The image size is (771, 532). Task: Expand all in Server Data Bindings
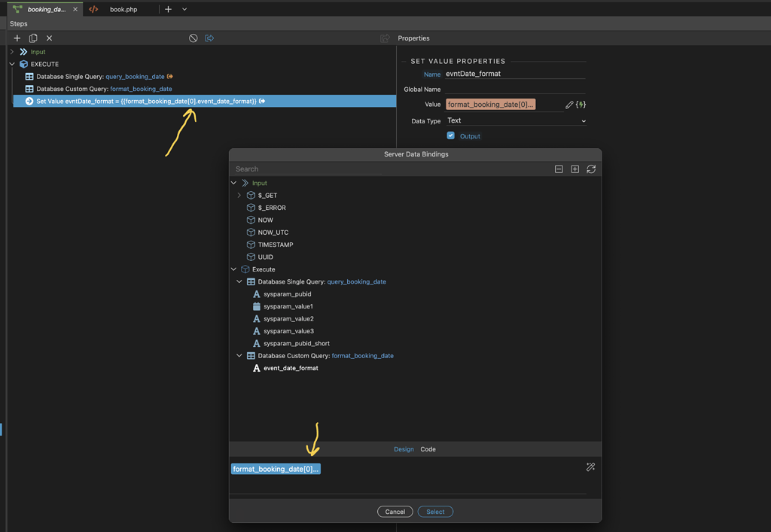click(574, 169)
